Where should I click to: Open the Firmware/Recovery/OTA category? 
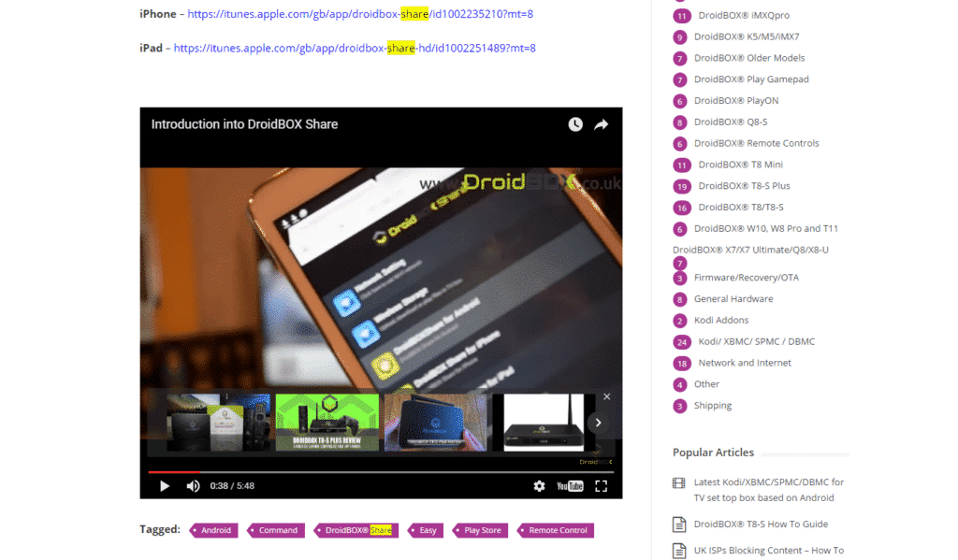pyautogui.click(x=746, y=278)
